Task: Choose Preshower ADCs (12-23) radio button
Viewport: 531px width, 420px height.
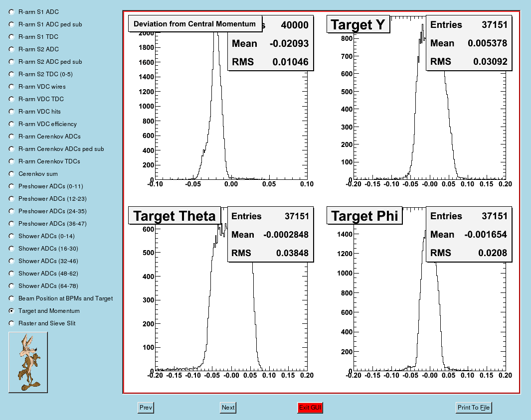Action: (11, 199)
